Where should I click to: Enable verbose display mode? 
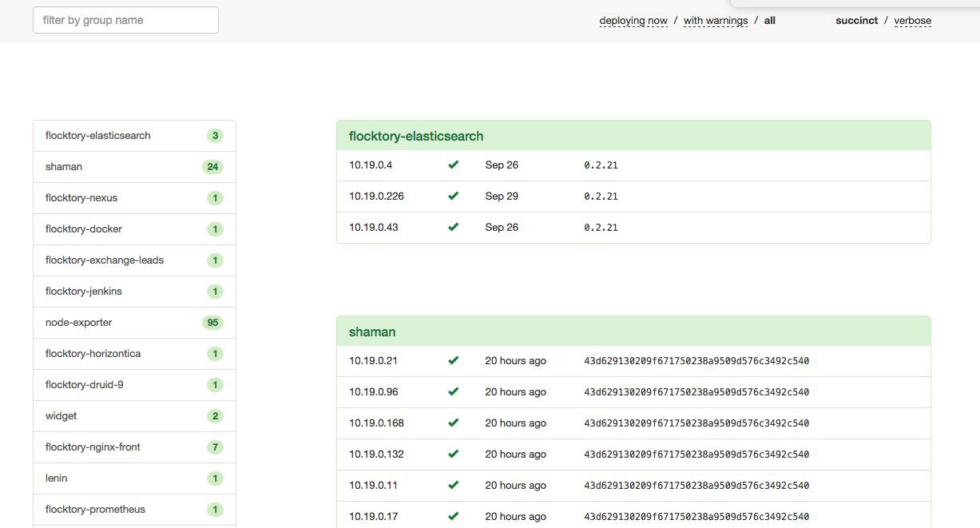tap(912, 21)
